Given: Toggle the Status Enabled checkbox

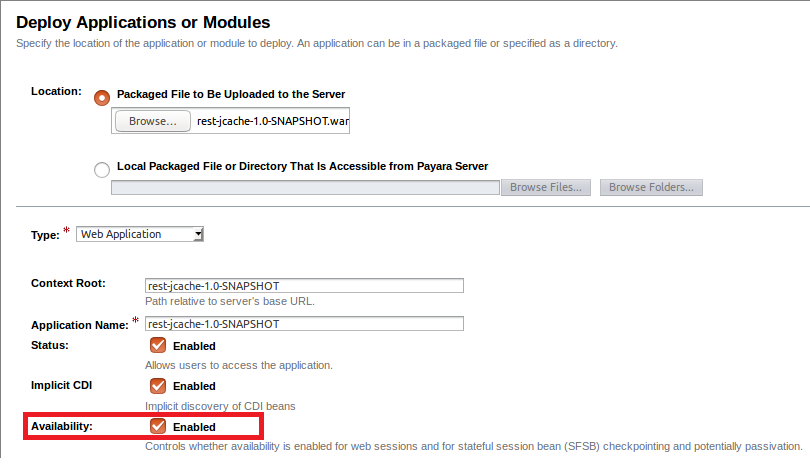Looking at the screenshot, I should [158, 345].
